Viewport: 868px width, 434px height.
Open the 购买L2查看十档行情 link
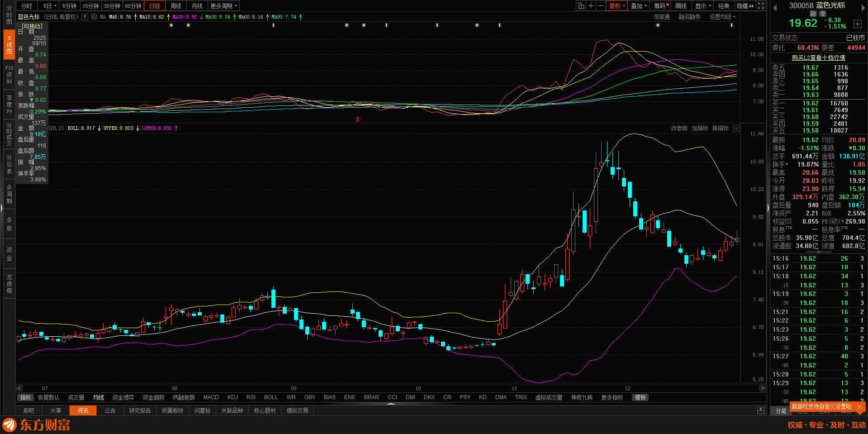[x=818, y=58]
